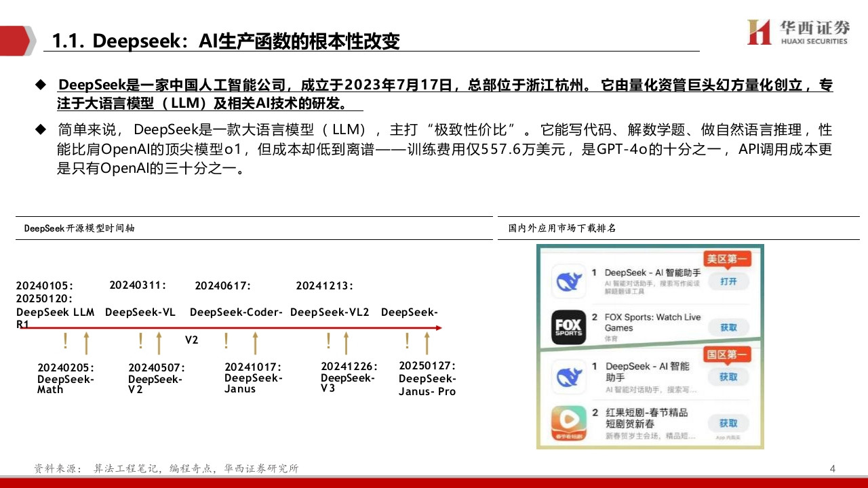The height and width of the screenshot is (488, 868).
Task: Click the 20240311: date label
Action: [138, 285]
